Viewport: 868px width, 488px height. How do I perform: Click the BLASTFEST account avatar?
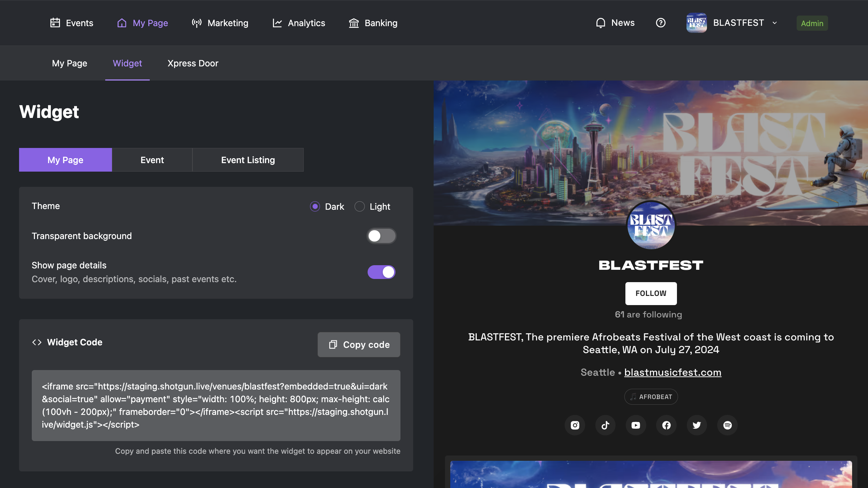pyautogui.click(x=696, y=23)
